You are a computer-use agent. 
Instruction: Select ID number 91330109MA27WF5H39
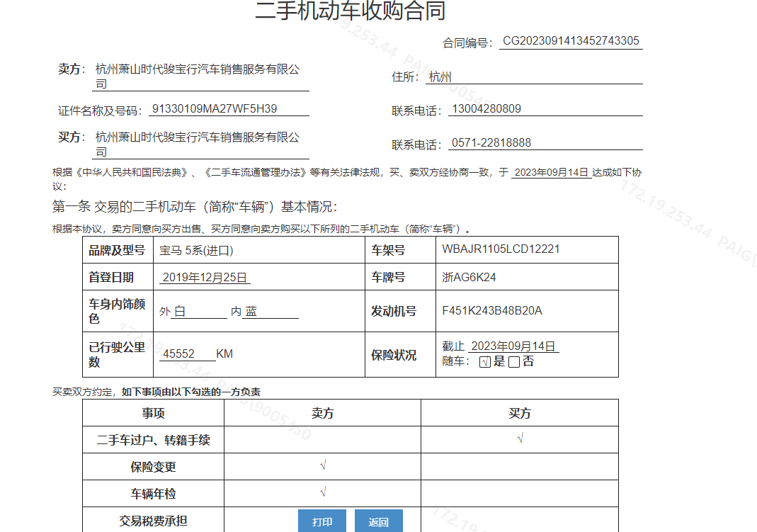click(215, 109)
